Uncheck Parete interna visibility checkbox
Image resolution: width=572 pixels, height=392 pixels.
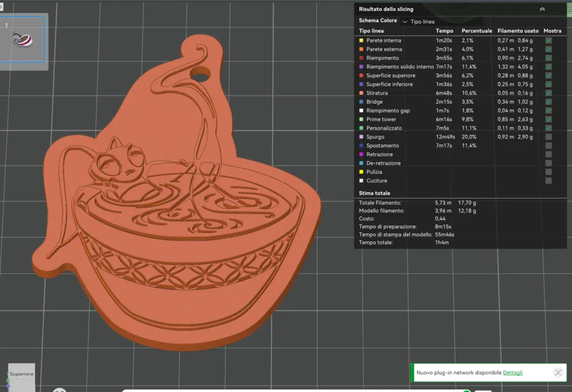point(549,41)
